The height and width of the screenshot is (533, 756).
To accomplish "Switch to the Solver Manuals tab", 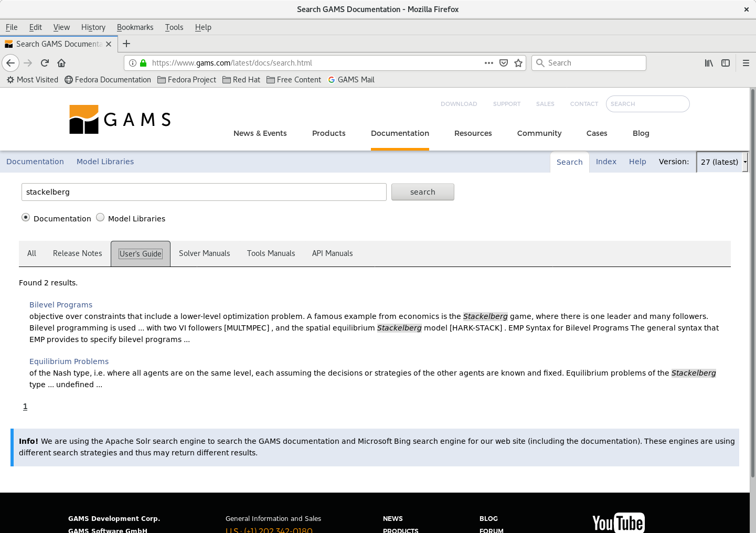I will coord(205,253).
